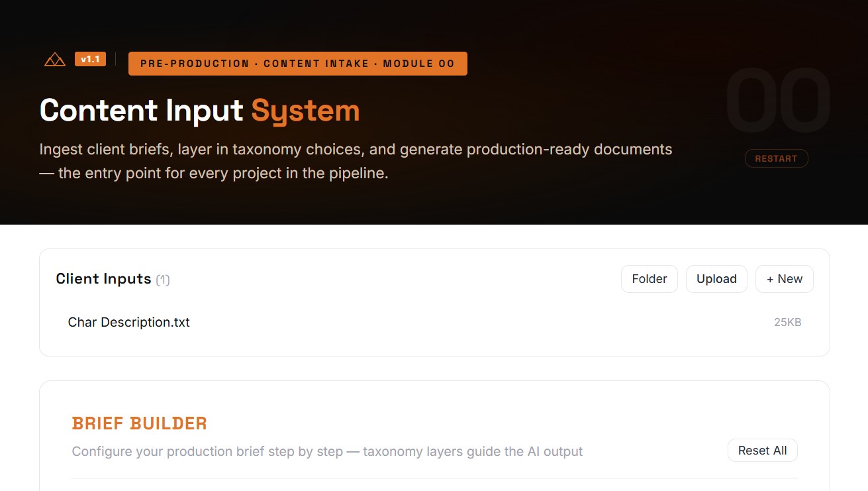The image size is (868, 491).
Task: Reset all Brief Builder settings
Action: [763, 451]
